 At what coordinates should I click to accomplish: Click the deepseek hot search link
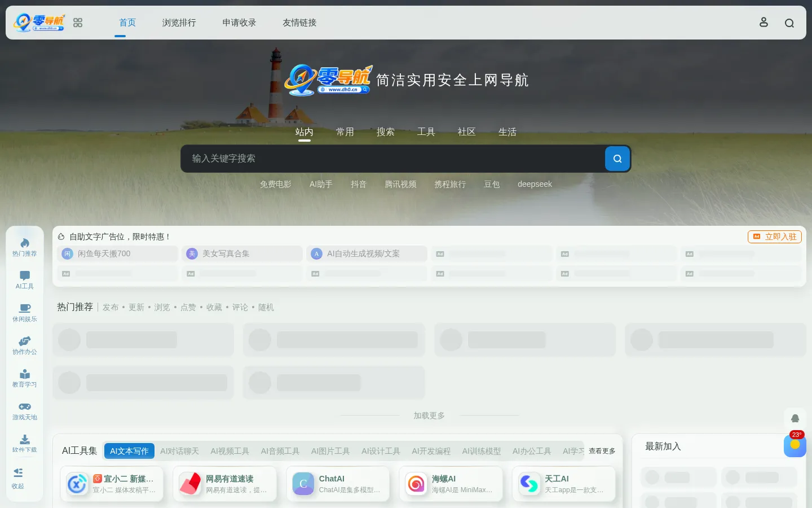point(535,185)
